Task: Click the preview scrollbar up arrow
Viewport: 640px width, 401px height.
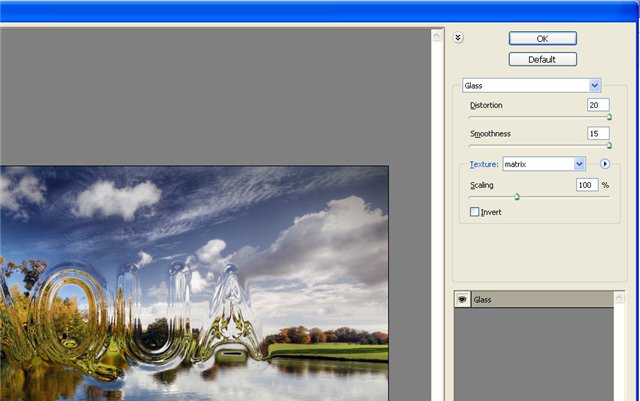Action: click(437, 36)
